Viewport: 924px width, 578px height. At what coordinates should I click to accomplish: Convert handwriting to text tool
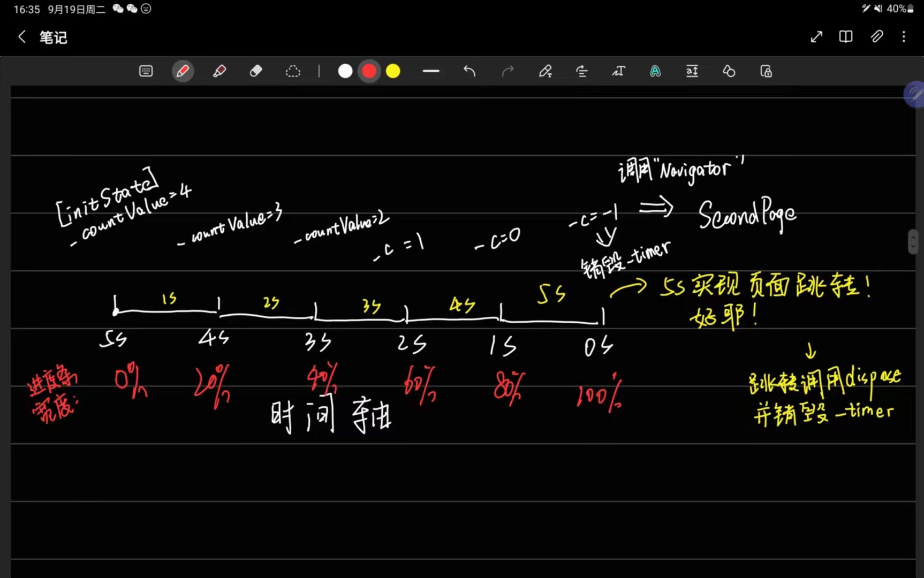click(x=619, y=71)
